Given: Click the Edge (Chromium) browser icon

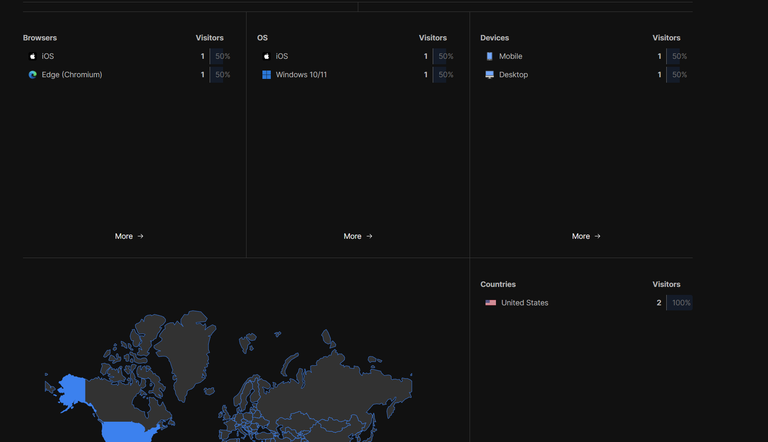Looking at the screenshot, I should coord(32,74).
